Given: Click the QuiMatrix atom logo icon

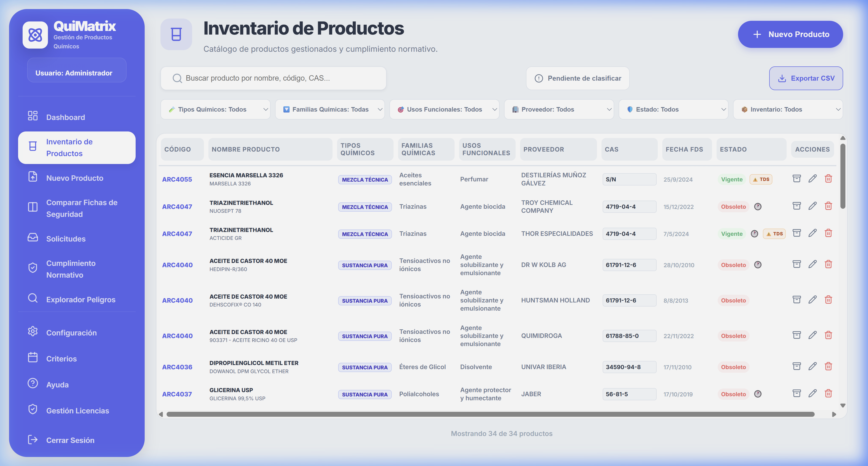Looking at the screenshot, I should pyautogui.click(x=35, y=35).
